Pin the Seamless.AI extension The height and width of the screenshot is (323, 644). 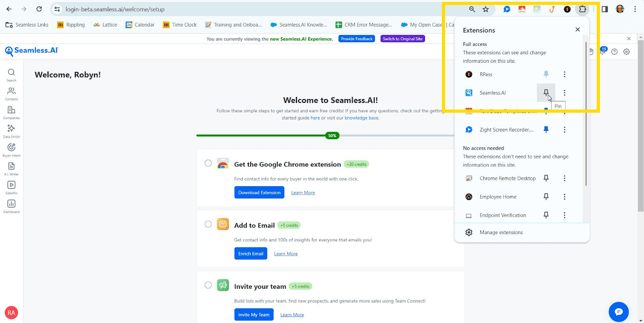546,93
